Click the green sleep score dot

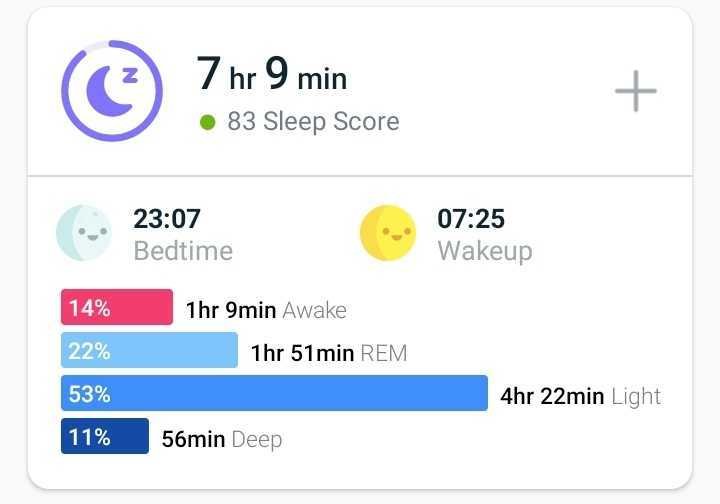208,122
